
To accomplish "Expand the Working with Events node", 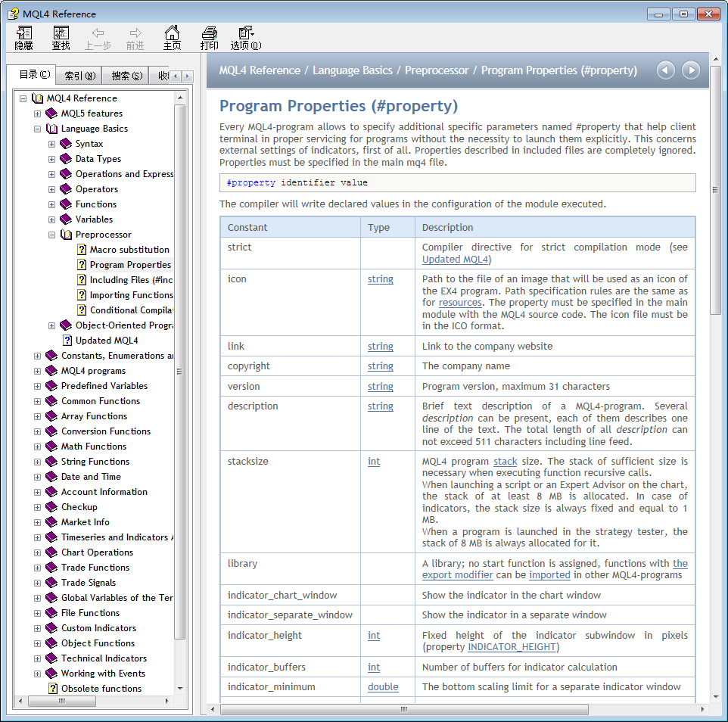I will (38, 674).
